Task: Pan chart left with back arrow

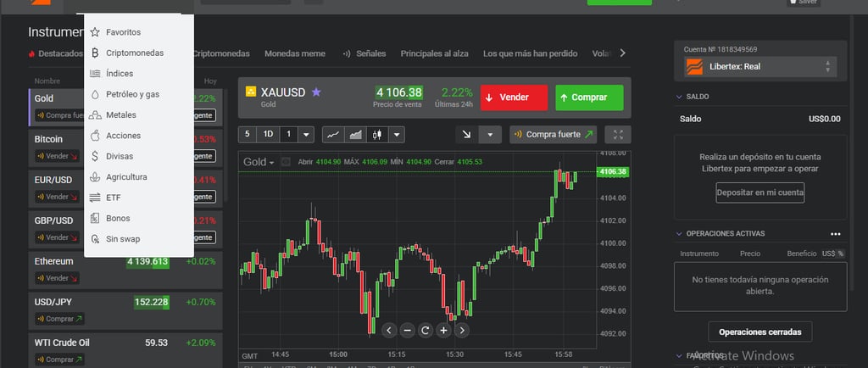Action: pos(389,331)
